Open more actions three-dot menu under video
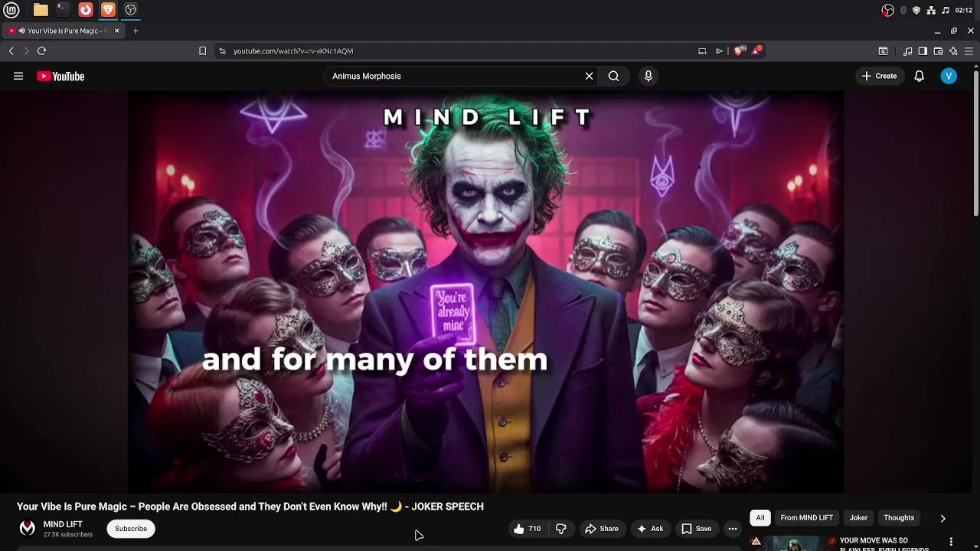 [733, 529]
